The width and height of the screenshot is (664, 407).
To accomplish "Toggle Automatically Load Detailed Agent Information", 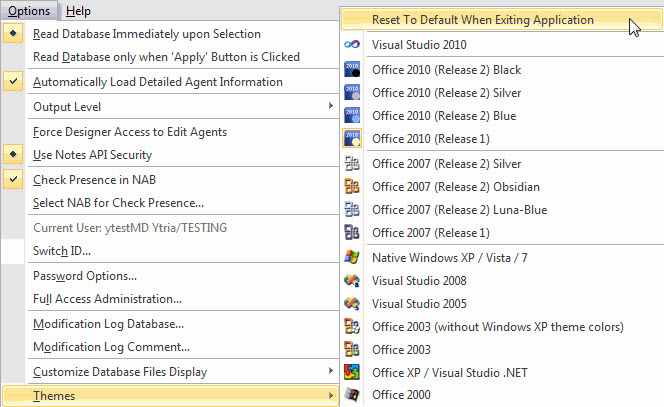I will coord(157,82).
